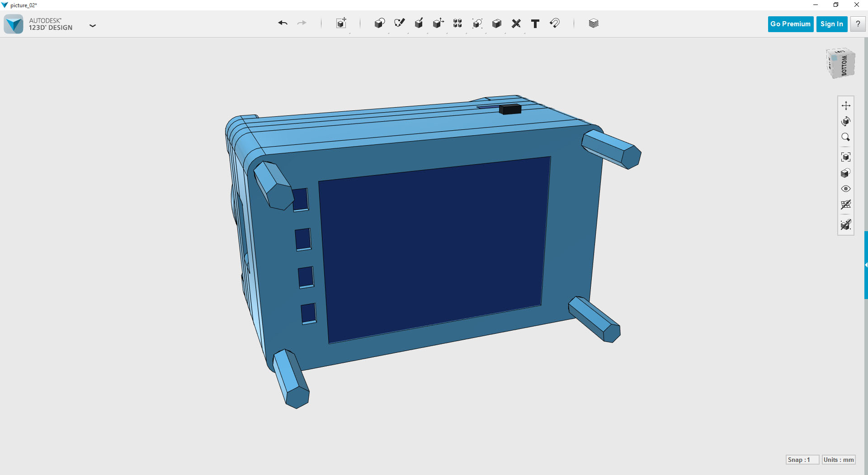
Task: Select the Combine tool
Action: pyautogui.click(x=496, y=24)
